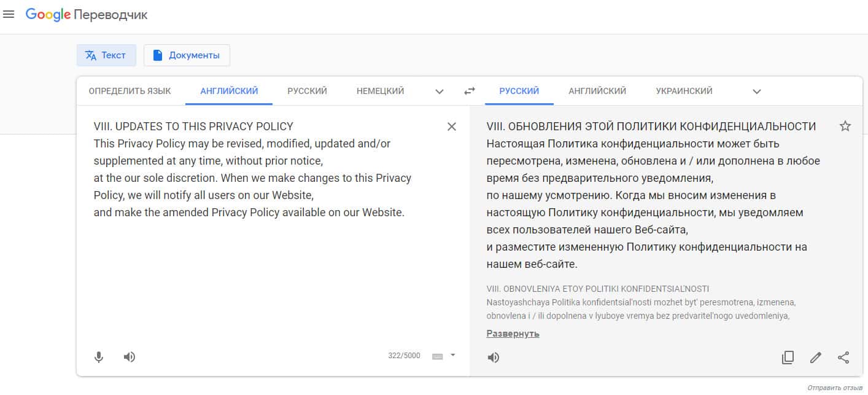The height and width of the screenshot is (395, 868).
Task: Select ОПРЕДЕЛИТЬ ЯЗЫК auto-detect option
Action: [x=130, y=91]
